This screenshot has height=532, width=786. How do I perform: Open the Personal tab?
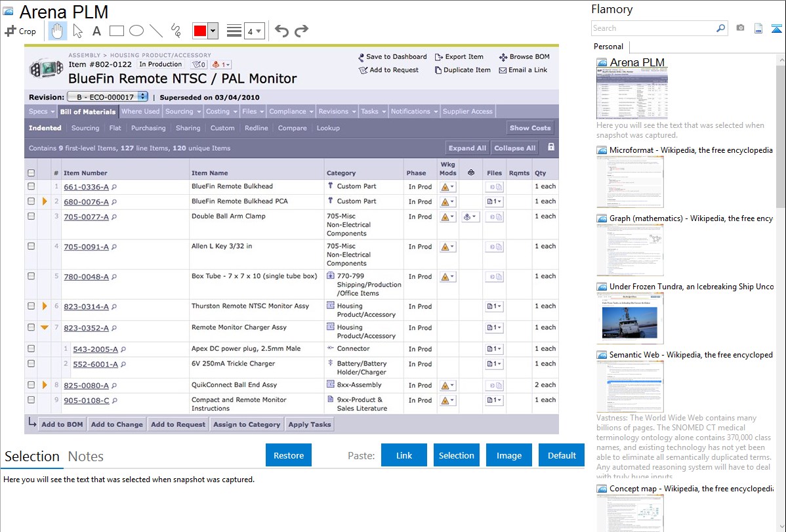(608, 46)
